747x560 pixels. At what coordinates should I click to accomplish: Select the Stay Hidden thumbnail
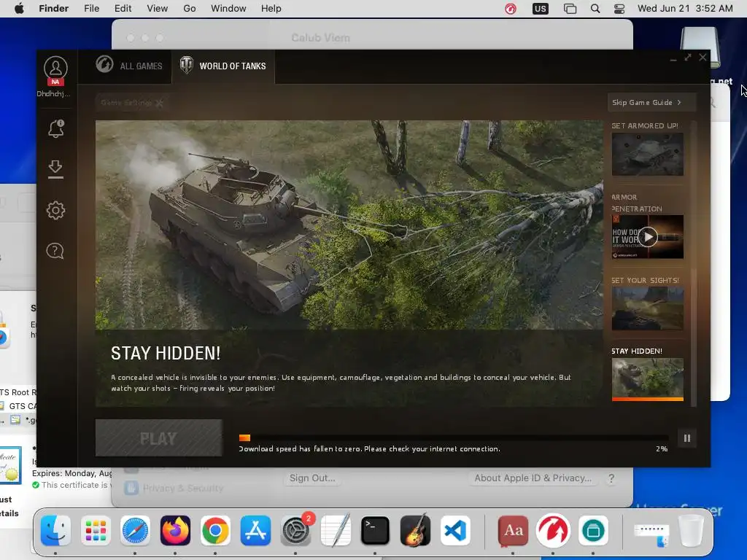(x=648, y=379)
